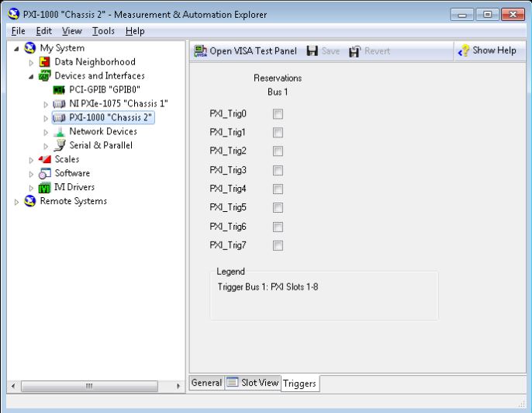Click the NI PXIe-1075 chassis icon
The height and width of the screenshot is (413, 532).
point(59,104)
